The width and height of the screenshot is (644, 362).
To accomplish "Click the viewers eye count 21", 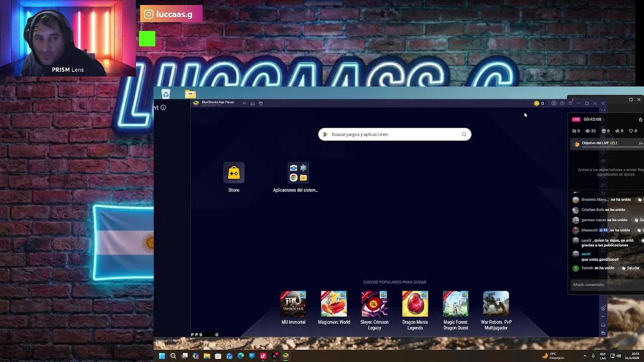I will click(591, 131).
